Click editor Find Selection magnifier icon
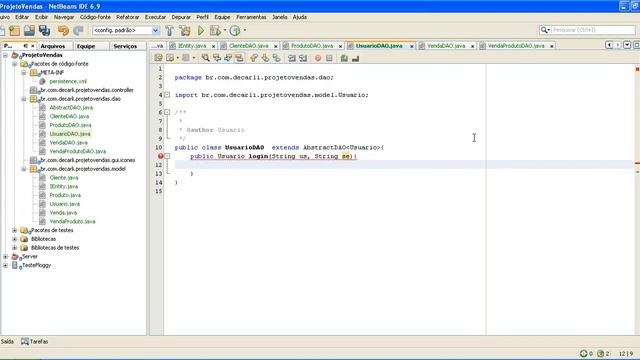This screenshot has width=640, height=360. coord(205,58)
